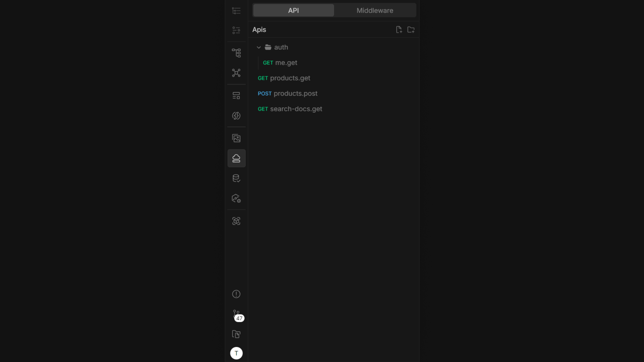Switch to the Middleware tab
The width and height of the screenshot is (644, 362).
point(375,10)
